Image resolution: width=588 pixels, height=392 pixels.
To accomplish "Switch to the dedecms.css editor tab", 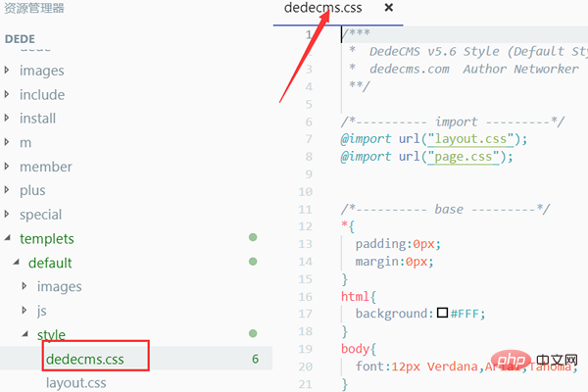I will [x=322, y=8].
